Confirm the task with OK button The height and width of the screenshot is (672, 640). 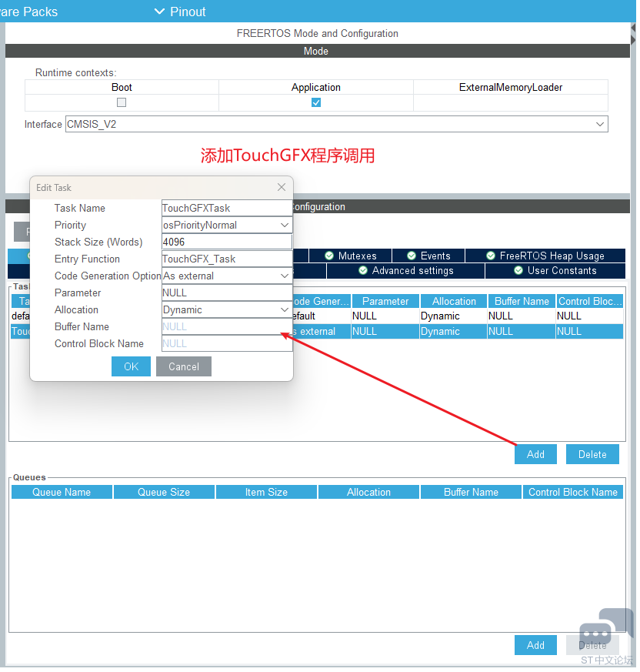click(x=132, y=368)
